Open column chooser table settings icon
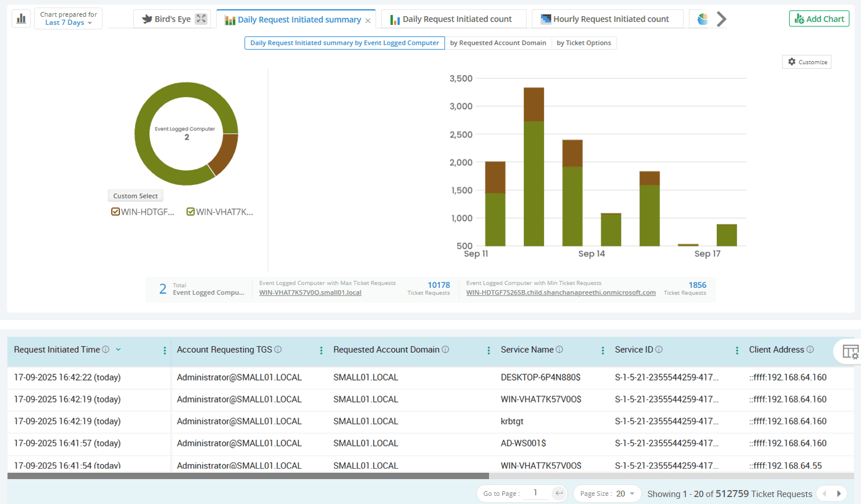This screenshot has width=861, height=504. 850,352
